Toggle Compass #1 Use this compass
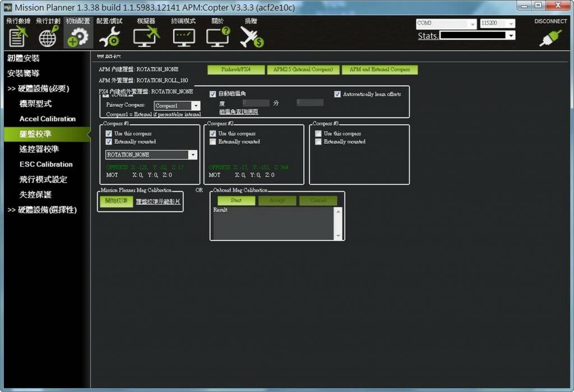Image resolution: width=574 pixels, height=392 pixels. point(109,133)
